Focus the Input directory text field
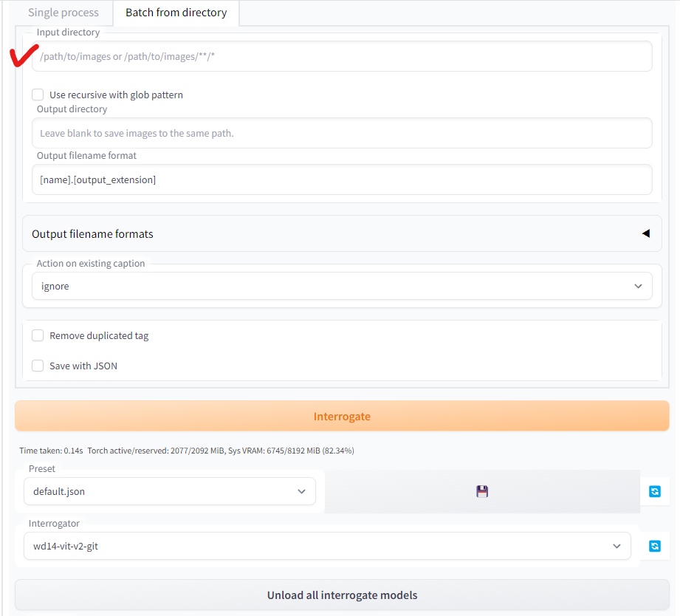The image size is (680, 616). tap(342, 56)
